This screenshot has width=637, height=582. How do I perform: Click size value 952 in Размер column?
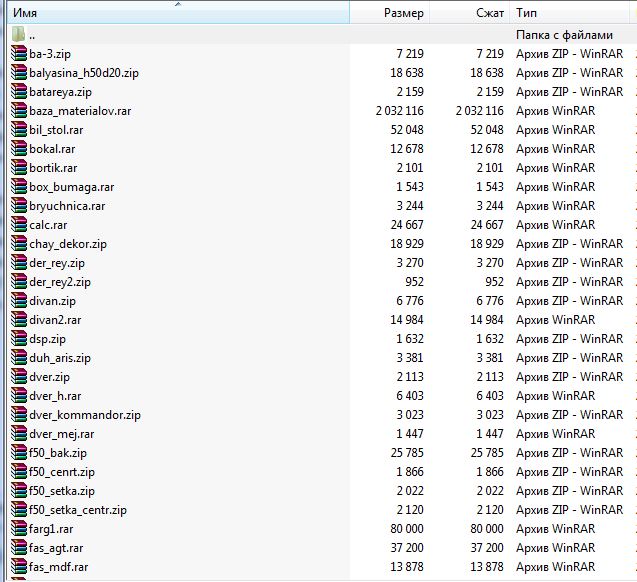pos(414,281)
